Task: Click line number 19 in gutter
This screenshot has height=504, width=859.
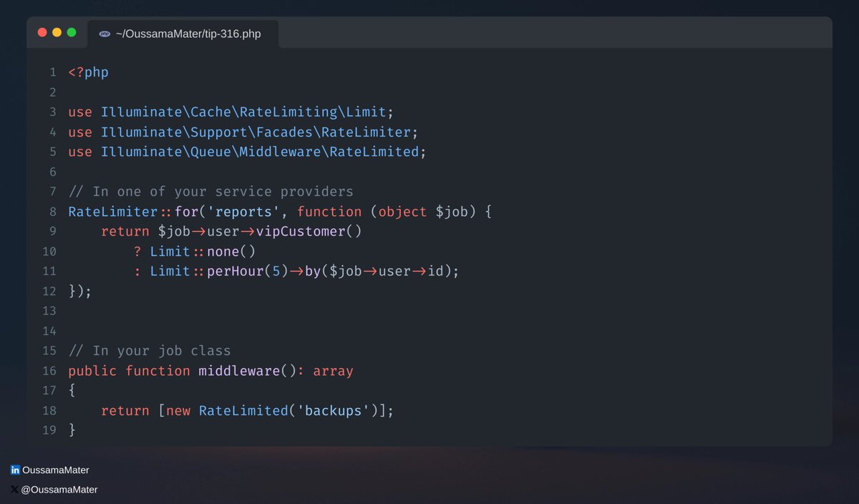Action: (49, 430)
